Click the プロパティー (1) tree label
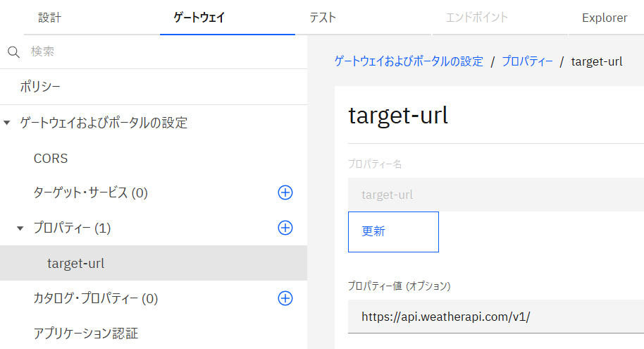 (72, 228)
